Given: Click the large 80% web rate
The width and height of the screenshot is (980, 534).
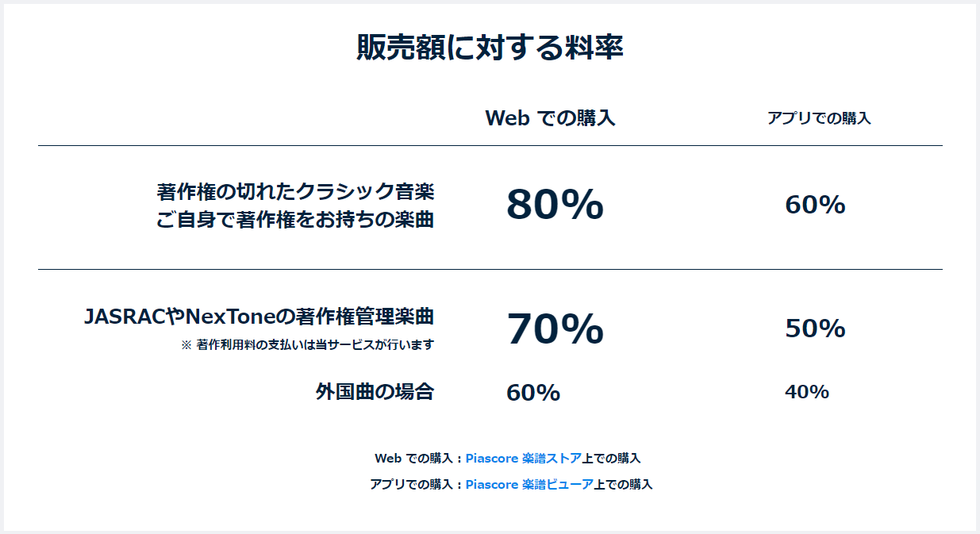Looking at the screenshot, I should [x=555, y=205].
